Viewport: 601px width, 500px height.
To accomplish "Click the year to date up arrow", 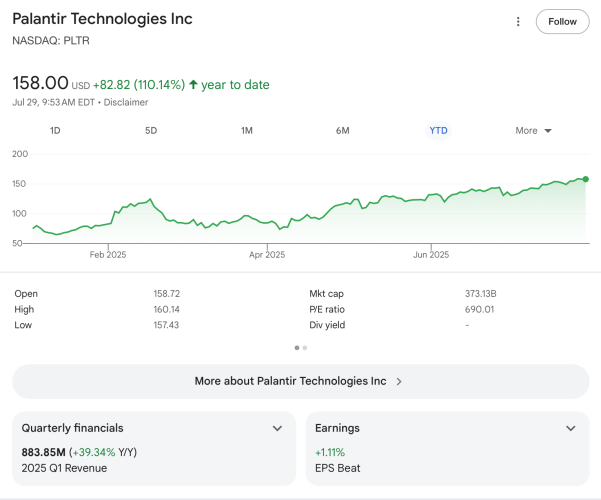I will 193,84.
